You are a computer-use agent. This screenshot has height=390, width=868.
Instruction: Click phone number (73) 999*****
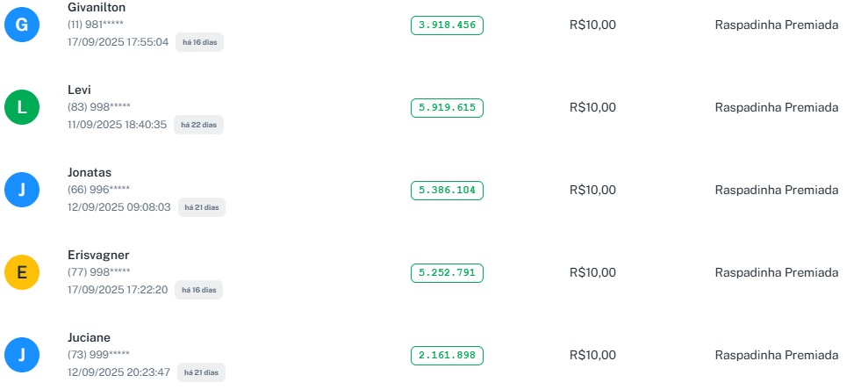pos(98,355)
